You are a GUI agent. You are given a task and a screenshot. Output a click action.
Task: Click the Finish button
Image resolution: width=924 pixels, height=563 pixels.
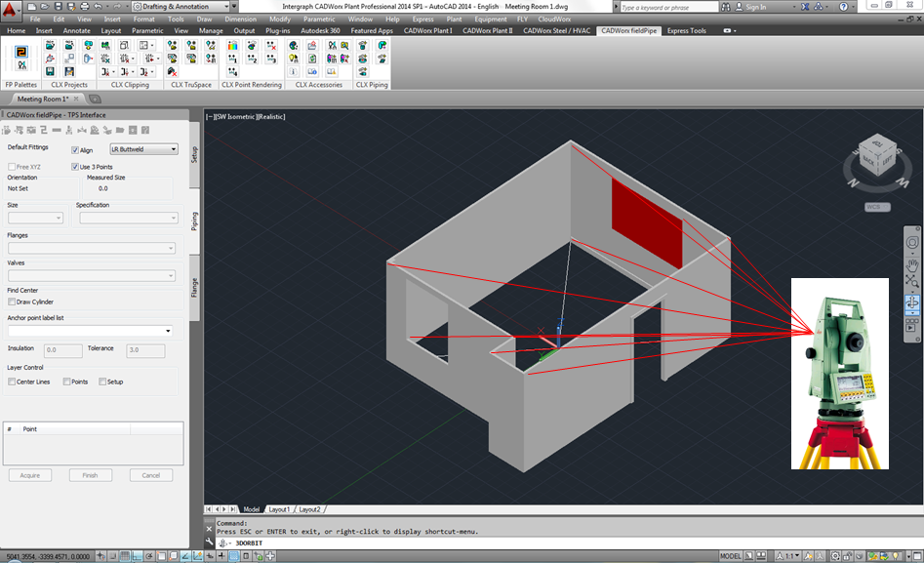tap(90, 475)
